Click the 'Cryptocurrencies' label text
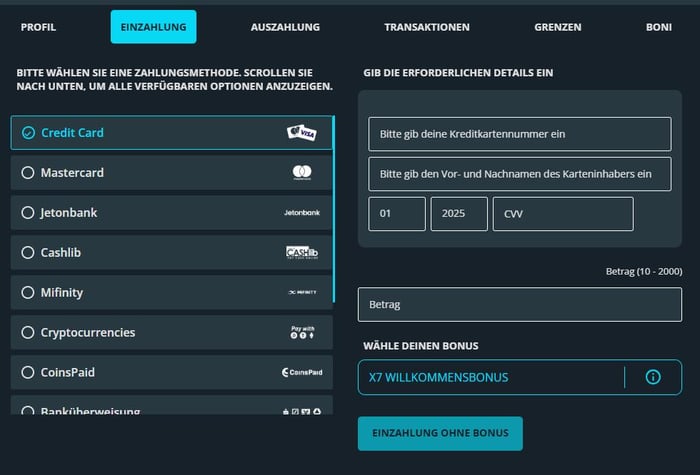Viewport: 700px width, 475px height. click(x=88, y=333)
